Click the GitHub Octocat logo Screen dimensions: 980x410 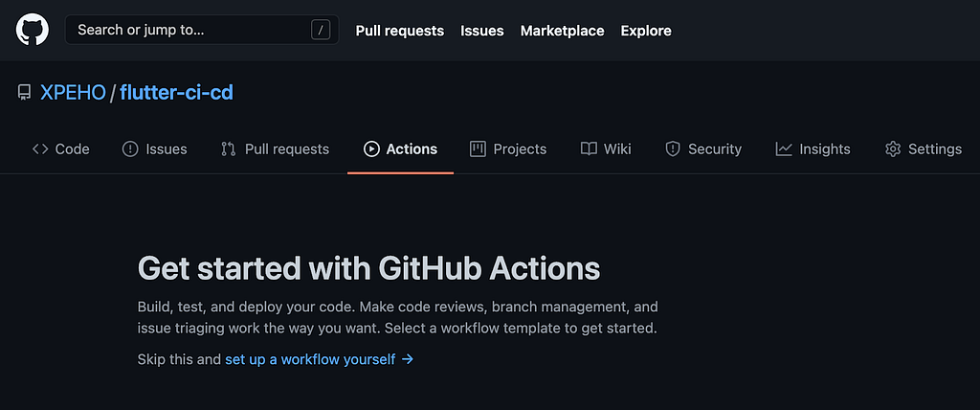33,30
